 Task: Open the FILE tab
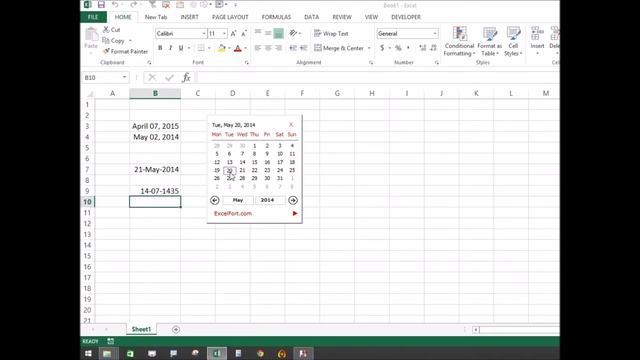[93, 17]
